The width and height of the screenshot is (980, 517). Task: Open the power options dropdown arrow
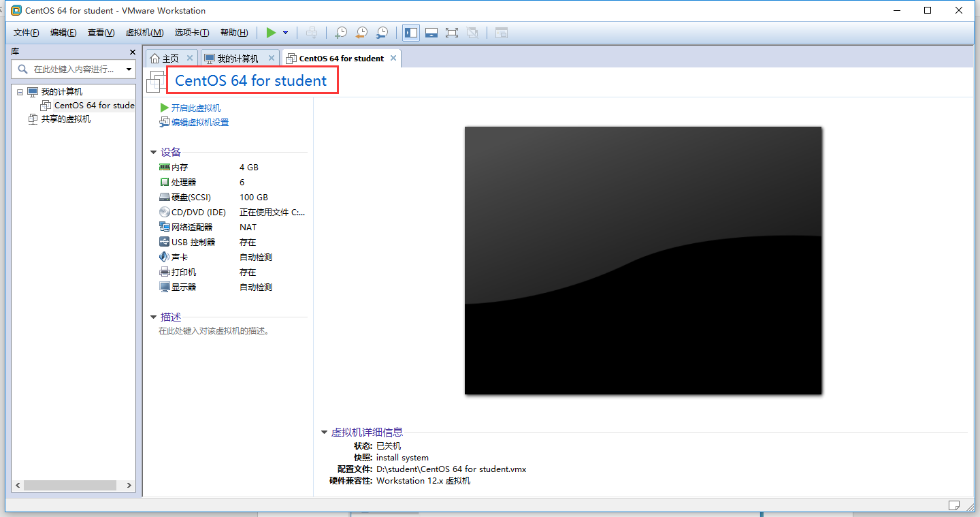[x=286, y=33]
